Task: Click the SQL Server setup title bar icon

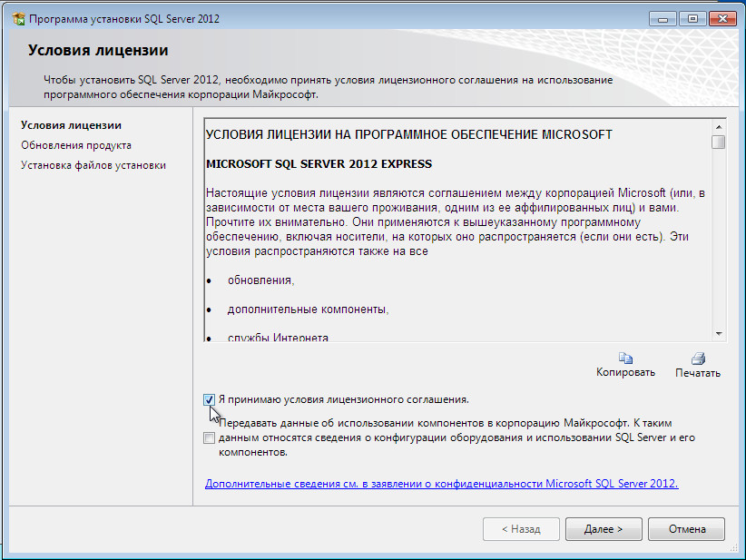Action: tap(18, 19)
